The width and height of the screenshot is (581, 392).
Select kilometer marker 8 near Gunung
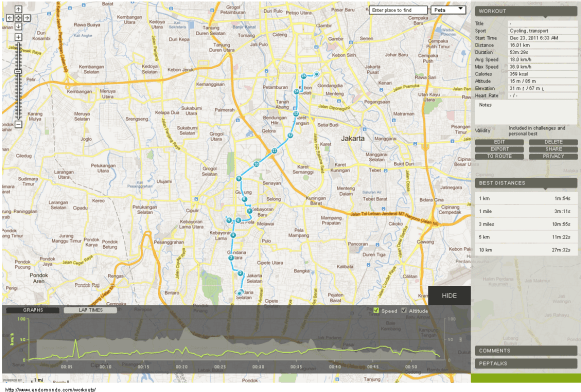click(x=244, y=199)
